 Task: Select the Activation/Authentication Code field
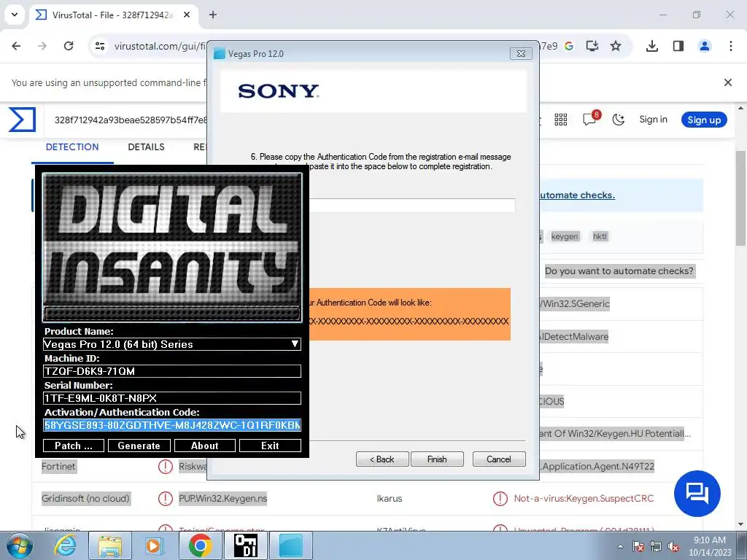pos(172,425)
